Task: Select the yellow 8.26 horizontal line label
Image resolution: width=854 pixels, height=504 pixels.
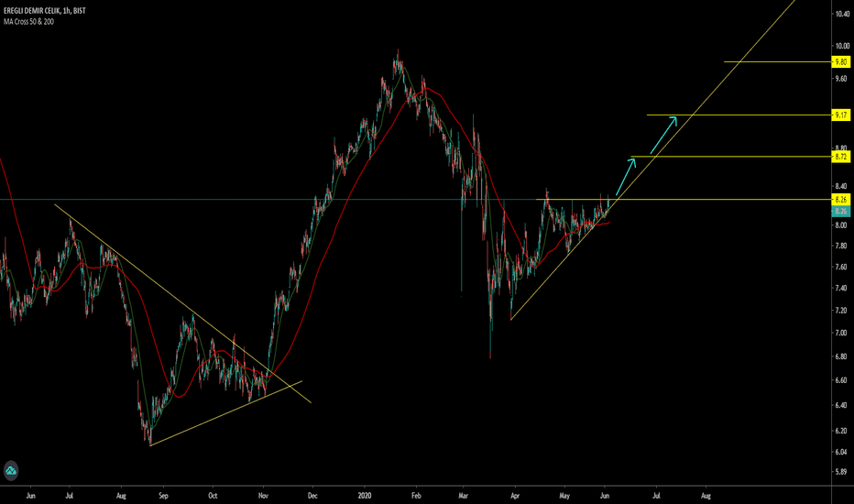Action: point(841,200)
